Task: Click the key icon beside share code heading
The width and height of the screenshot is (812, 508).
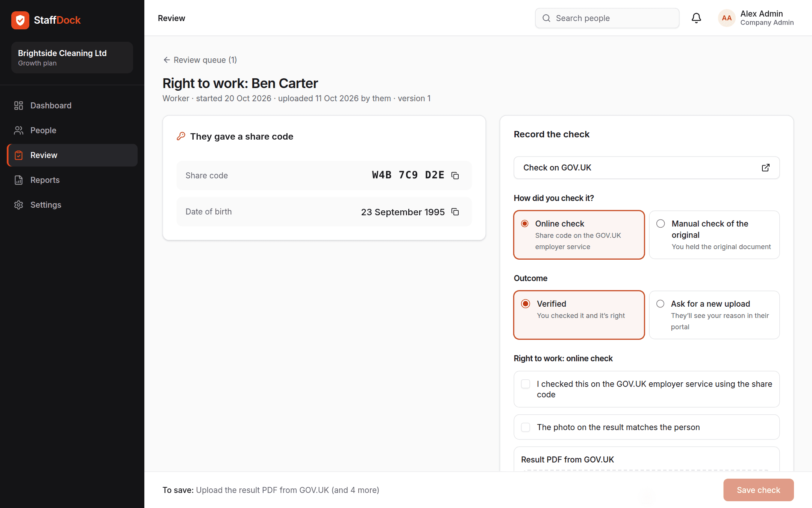Action: (181, 136)
